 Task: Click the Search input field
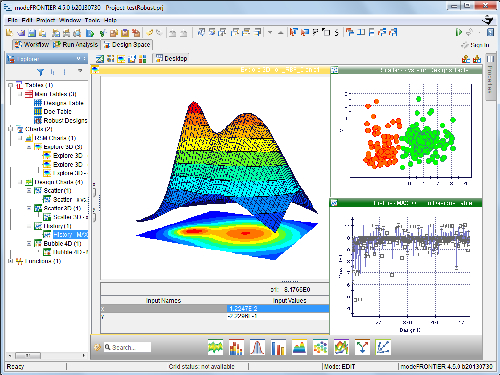pos(127,347)
